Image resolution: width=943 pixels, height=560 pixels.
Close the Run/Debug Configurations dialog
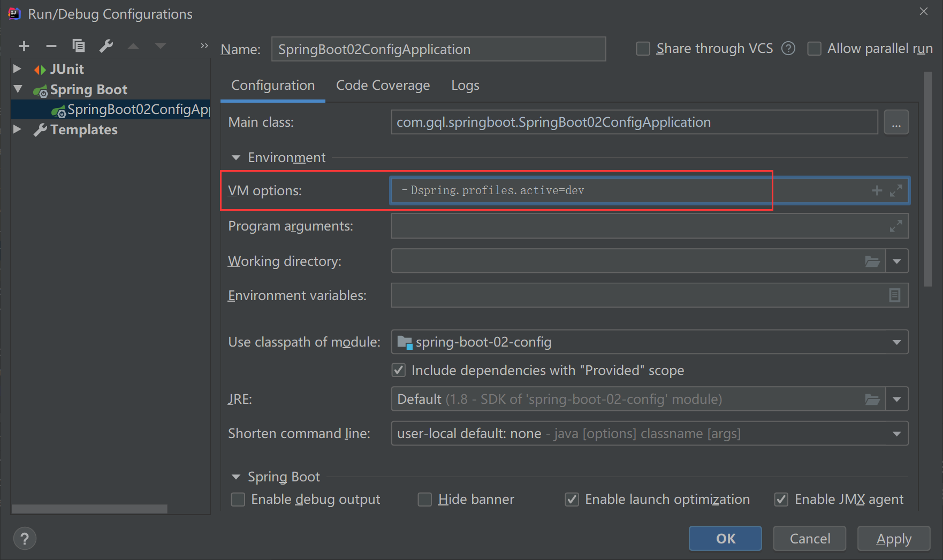(x=924, y=11)
